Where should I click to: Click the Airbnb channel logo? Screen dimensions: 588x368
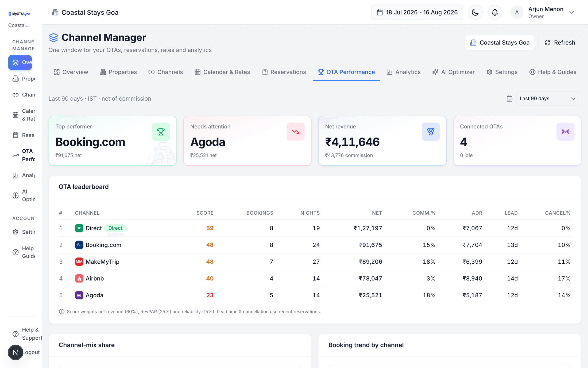coord(79,278)
